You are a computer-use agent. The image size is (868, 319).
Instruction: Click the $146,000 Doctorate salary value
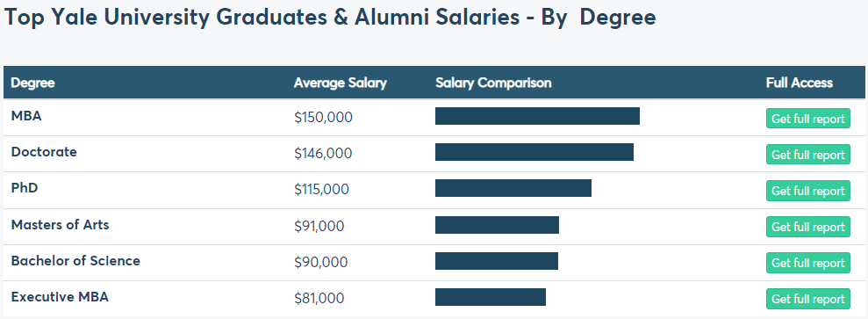pyautogui.click(x=323, y=154)
